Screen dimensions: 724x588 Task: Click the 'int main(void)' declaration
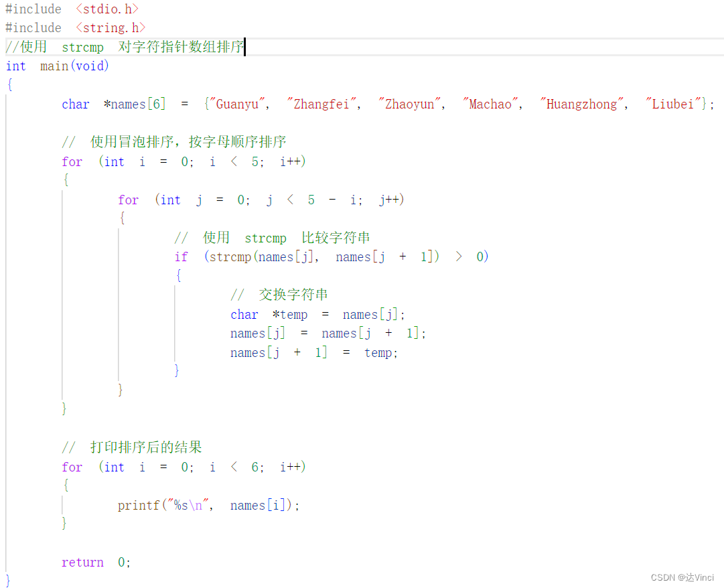pyautogui.click(x=57, y=66)
